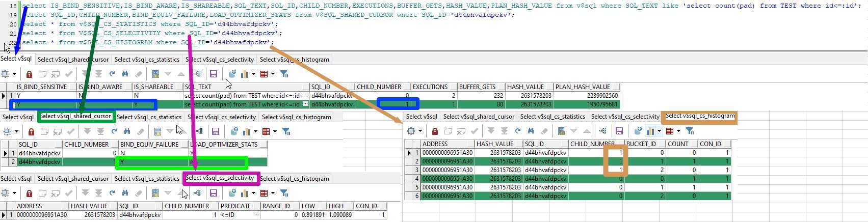Open the grid selection mode dropdown above the BUCKET_ID grid

pyautogui.click(x=420, y=131)
